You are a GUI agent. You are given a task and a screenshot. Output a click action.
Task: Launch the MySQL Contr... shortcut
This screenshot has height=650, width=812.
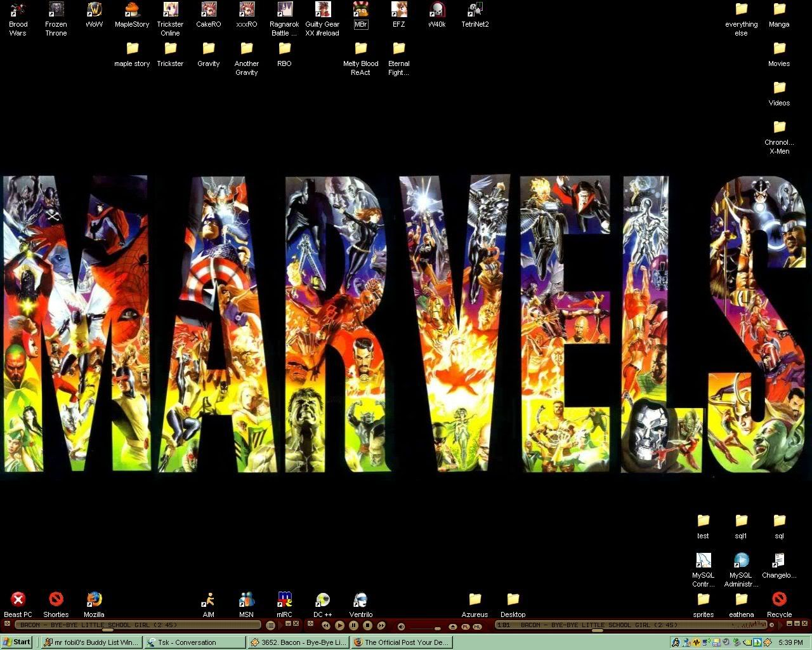click(703, 570)
